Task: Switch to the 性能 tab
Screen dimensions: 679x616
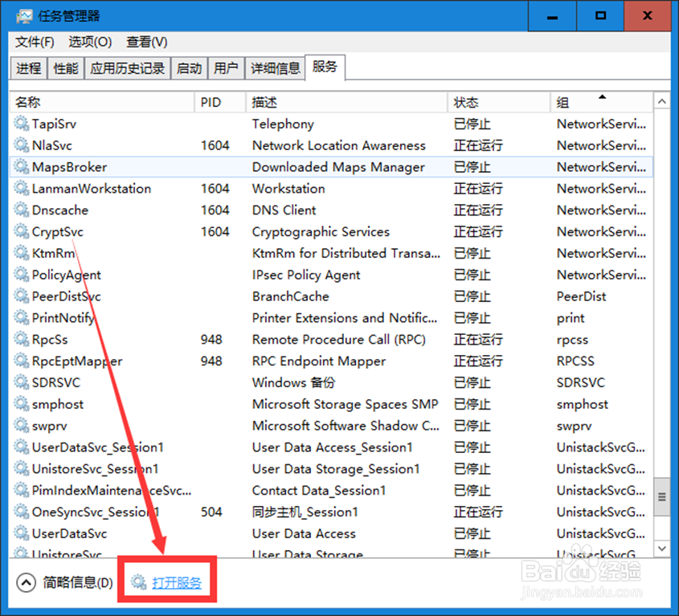Action: pyautogui.click(x=65, y=68)
